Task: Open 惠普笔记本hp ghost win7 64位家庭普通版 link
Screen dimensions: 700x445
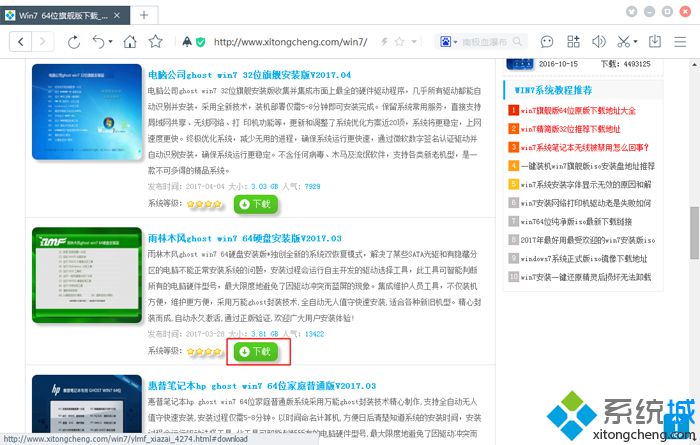Action: (x=262, y=386)
